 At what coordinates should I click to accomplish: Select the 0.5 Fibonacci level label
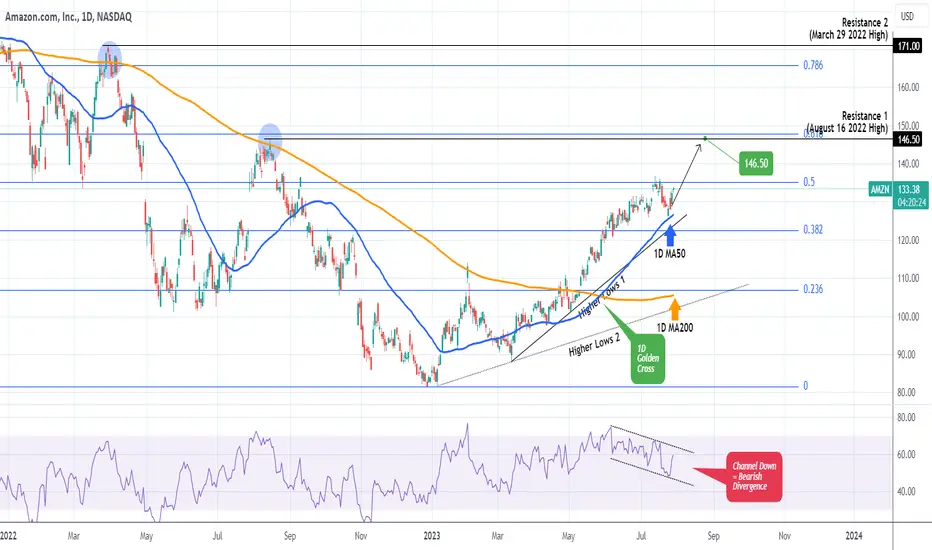809,182
